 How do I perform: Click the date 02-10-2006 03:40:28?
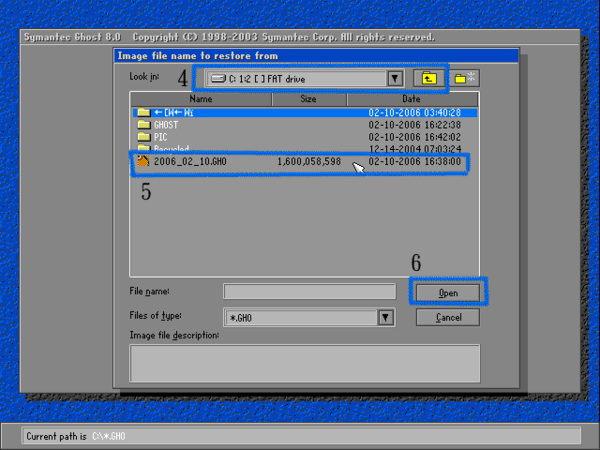[415, 112]
